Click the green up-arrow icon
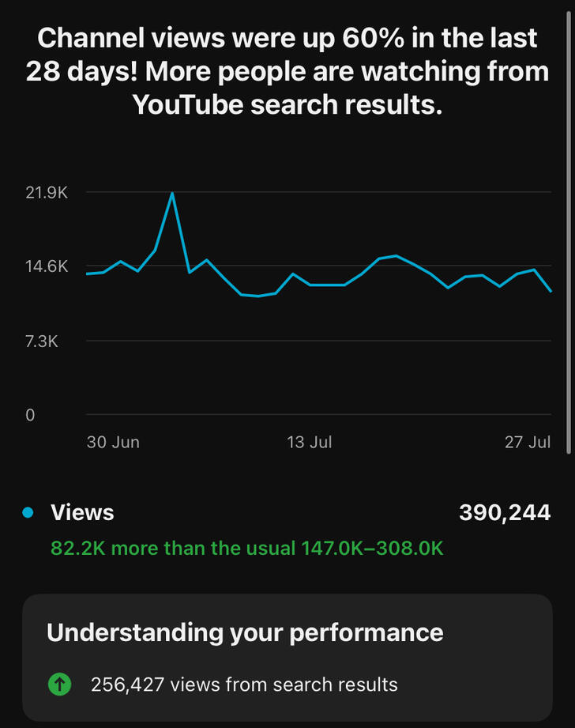 pyautogui.click(x=59, y=685)
